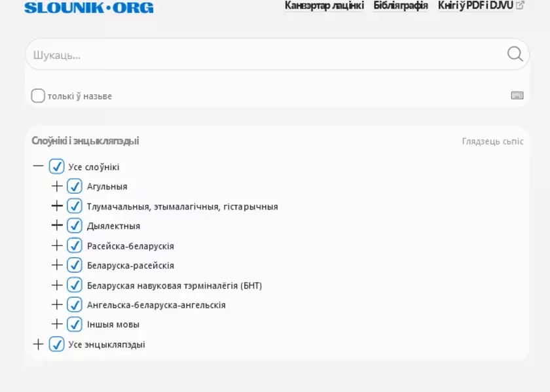Disable the 'Іншыя мовы' checkbox

(75, 324)
